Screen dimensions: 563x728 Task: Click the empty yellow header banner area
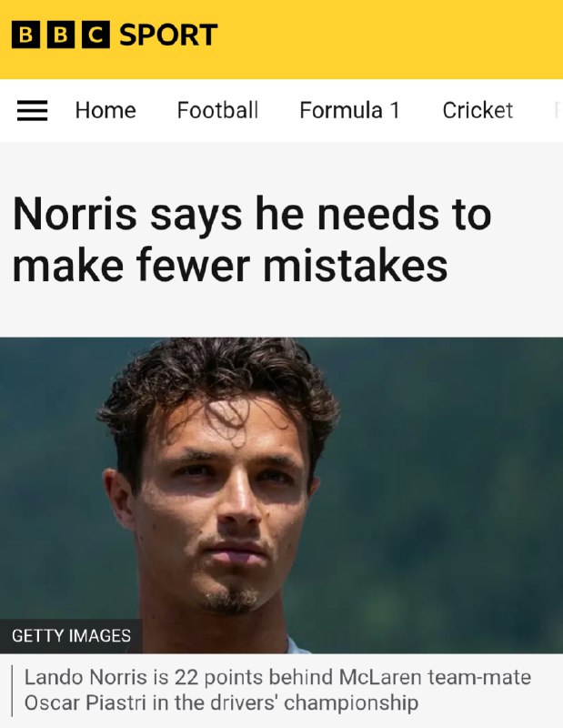point(390,39)
